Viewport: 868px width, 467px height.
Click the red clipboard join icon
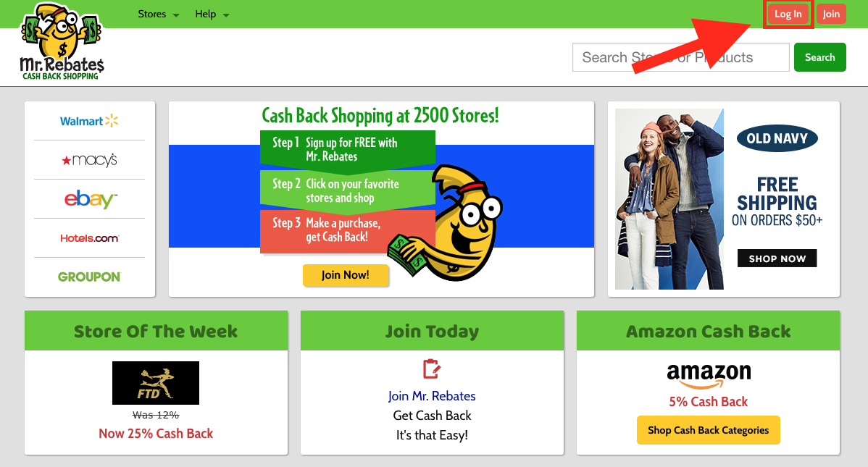click(x=432, y=369)
